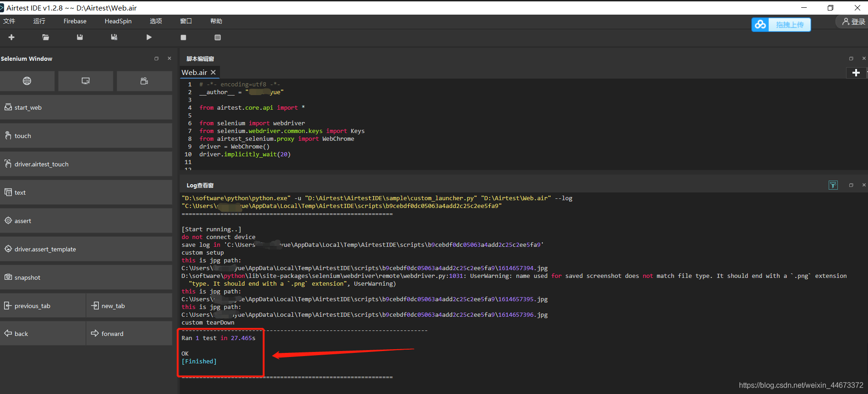
Task: Open the 帮助 menu
Action: 216,21
